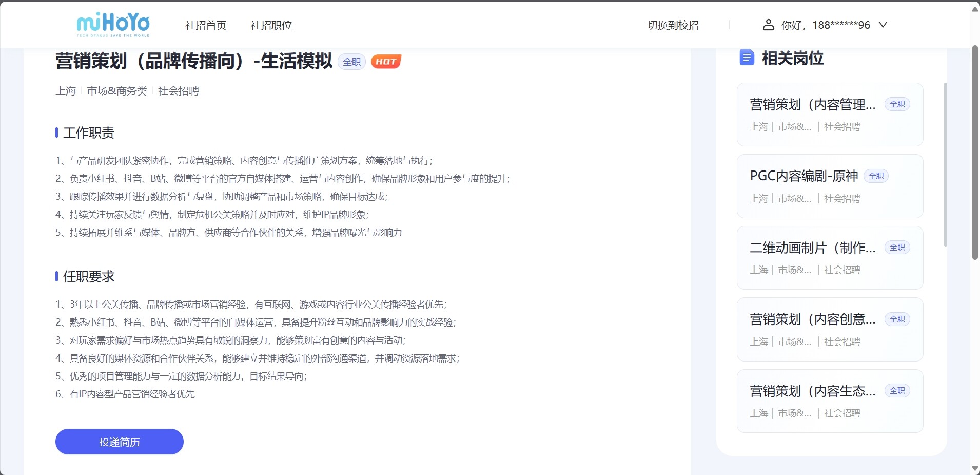Image resolution: width=980 pixels, height=475 pixels.
Task: Open 社招首页 navigation tab
Action: click(205, 25)
